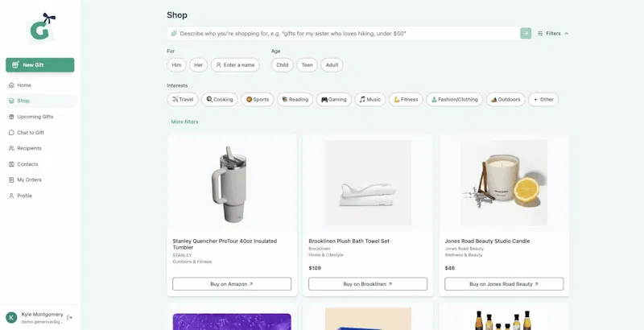Click the Recipients people icon

click(11, 148)
